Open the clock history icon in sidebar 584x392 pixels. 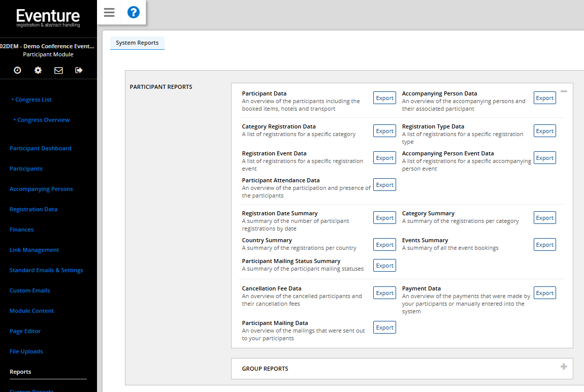pyautogui.click(x=17, y=71)
